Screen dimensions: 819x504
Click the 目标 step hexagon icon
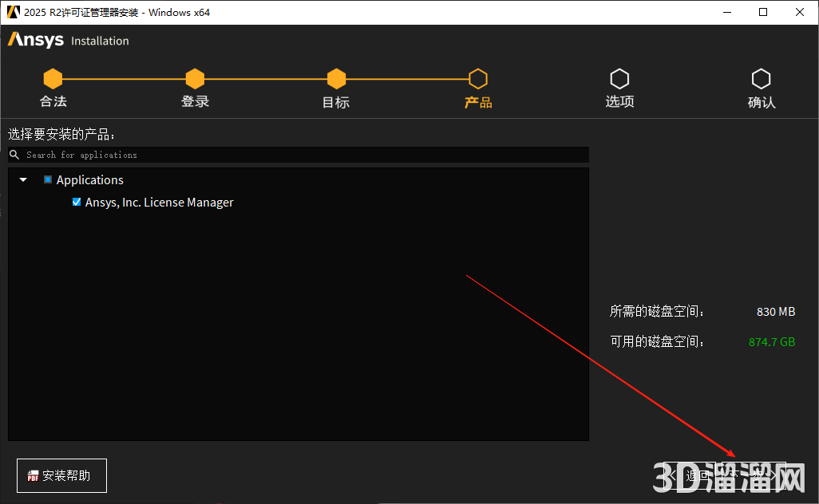(x=336, y=79)
